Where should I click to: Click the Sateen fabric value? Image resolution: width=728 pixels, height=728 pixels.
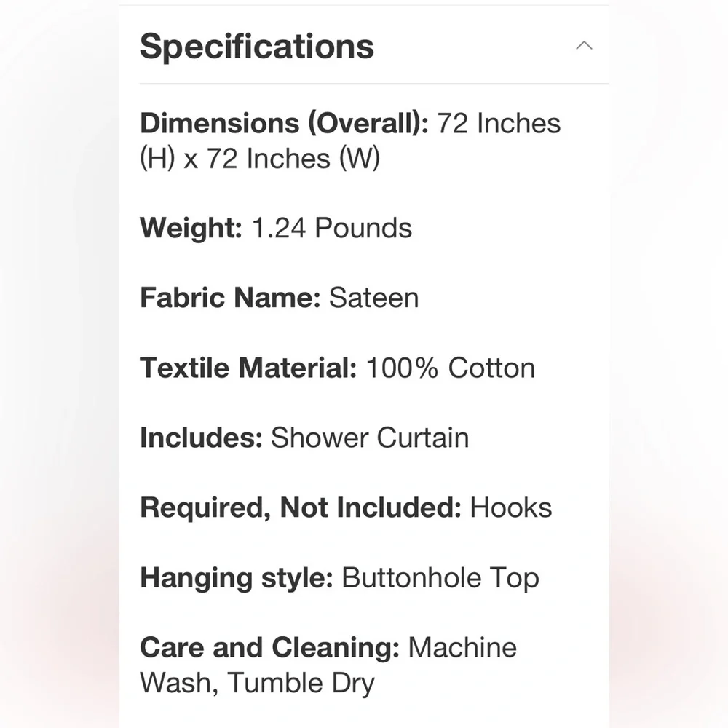[x=373, y=298]
